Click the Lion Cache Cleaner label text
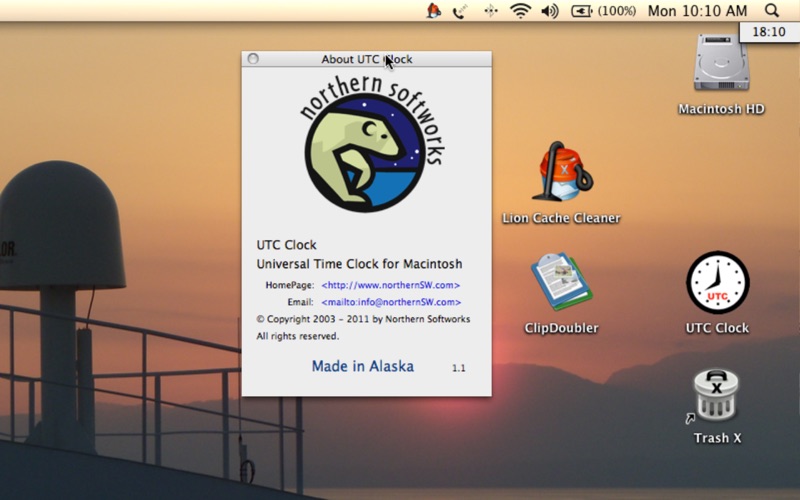800x500 pixels. [x=561, y=218]
